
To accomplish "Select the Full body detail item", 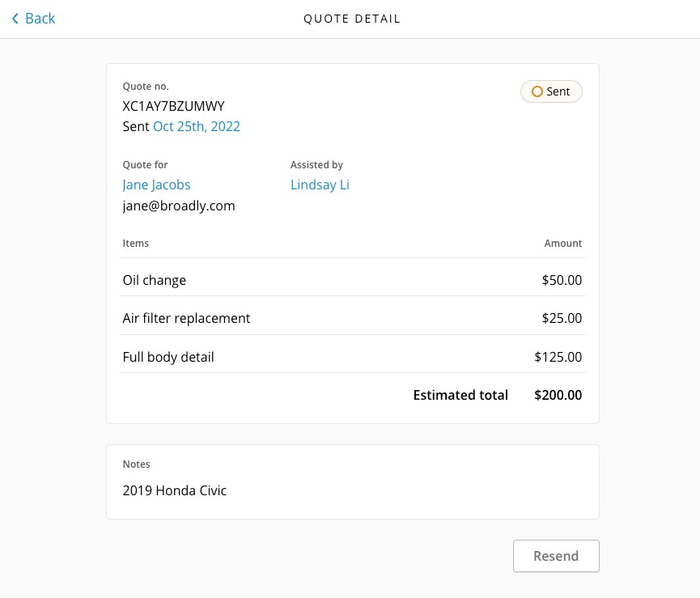I will [168, 357].
